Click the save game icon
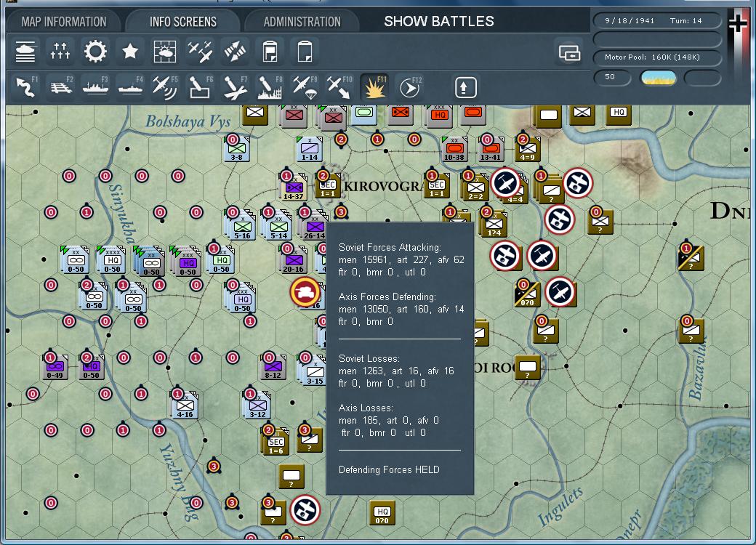The height and width of the screenshot is (545, 756). pos(269,52)
